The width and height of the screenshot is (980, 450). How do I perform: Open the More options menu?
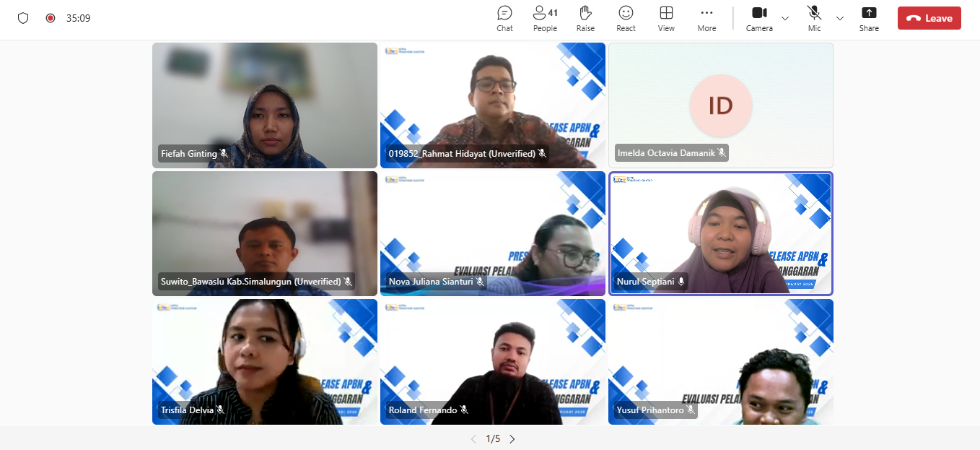tap(706, 18)
